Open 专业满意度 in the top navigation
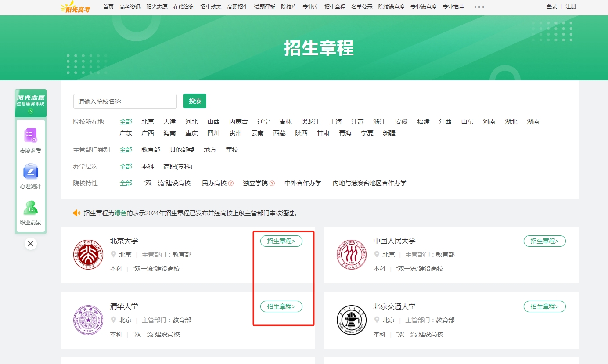Image resolution: width=608 pixels, height=364 pixels. point(424,7)
